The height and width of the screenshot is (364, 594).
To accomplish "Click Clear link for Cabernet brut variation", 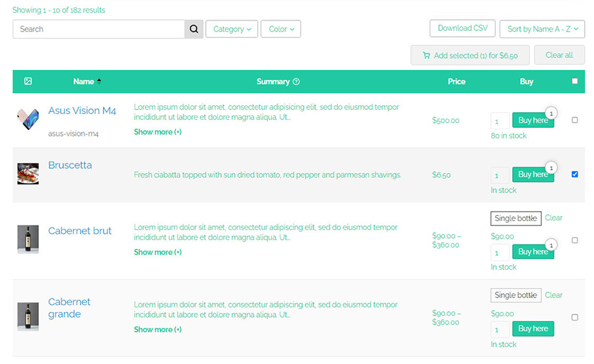I will (x=554, y=218).
